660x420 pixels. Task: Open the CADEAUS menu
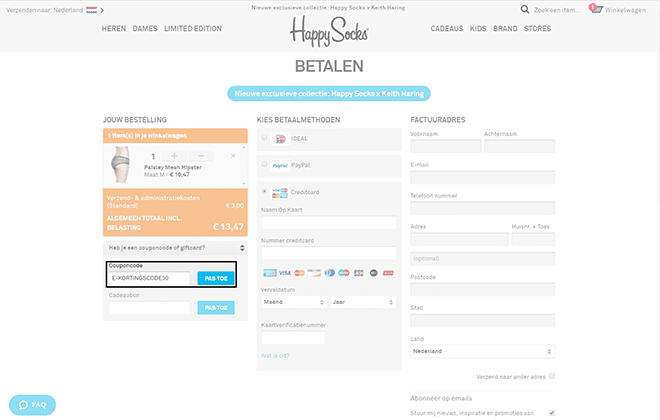click(x=447, y=29)
